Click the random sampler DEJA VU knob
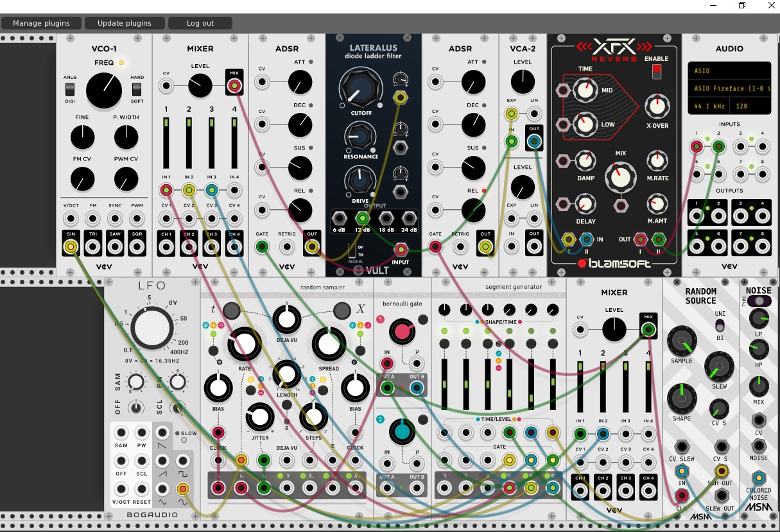 (x=286, y=318)
